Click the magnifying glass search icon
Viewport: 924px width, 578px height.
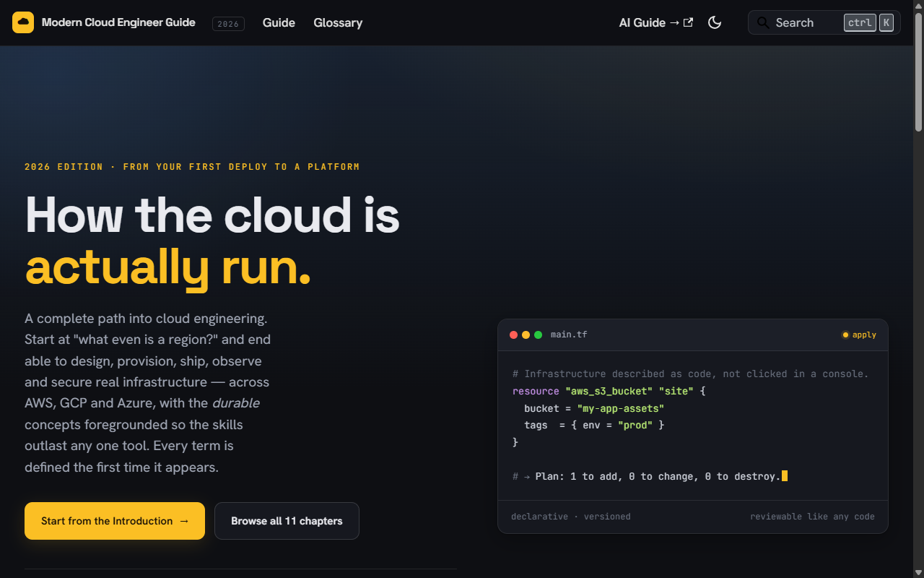(762, 22)
